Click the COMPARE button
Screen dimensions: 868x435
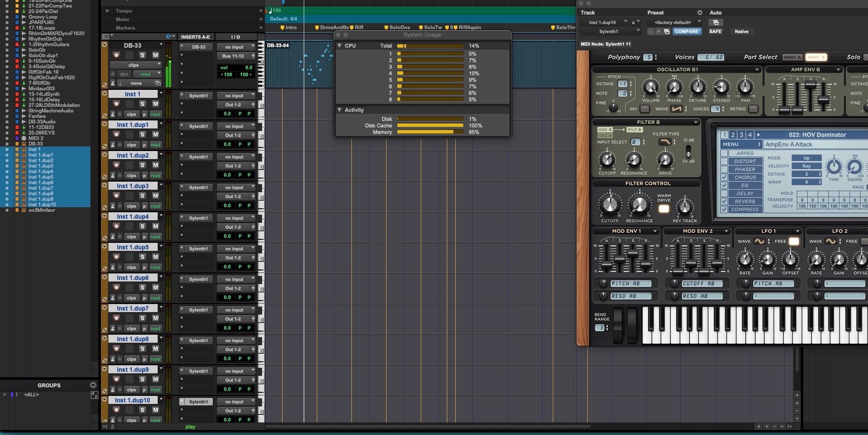686,32
